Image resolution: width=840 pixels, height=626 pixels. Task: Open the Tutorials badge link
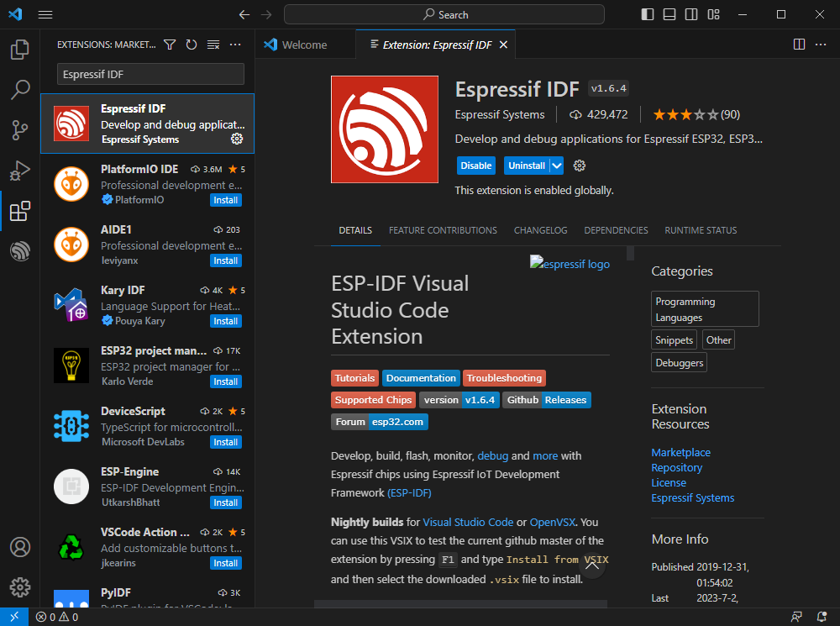[354, 378]
